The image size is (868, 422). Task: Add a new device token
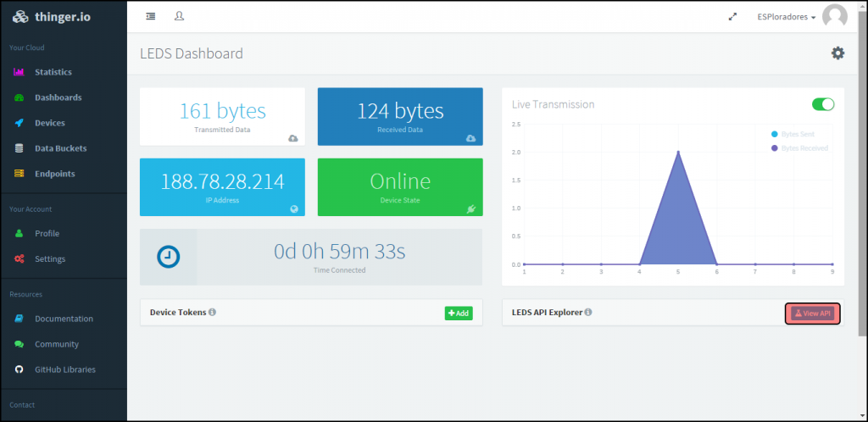click(459, 313)
